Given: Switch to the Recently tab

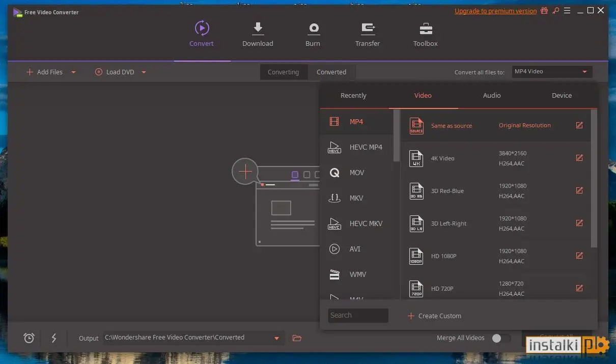Looking at the screenshot, I should point(353,96).
